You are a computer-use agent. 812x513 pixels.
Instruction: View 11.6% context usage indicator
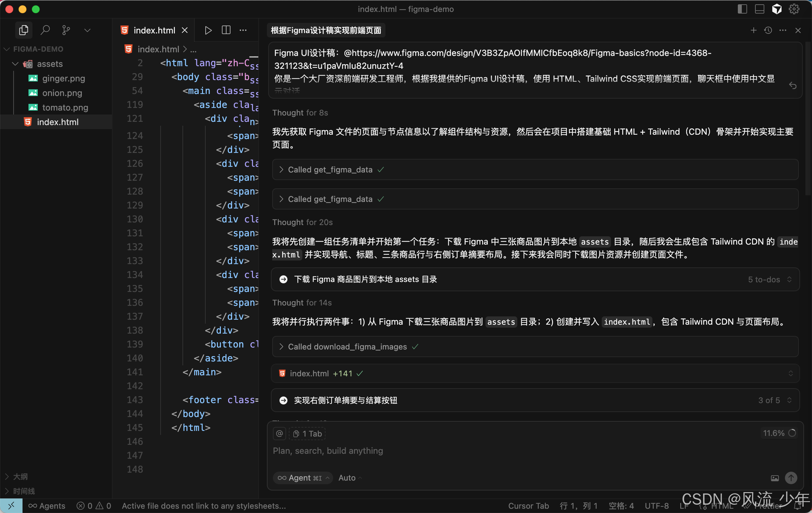point(779,433)
